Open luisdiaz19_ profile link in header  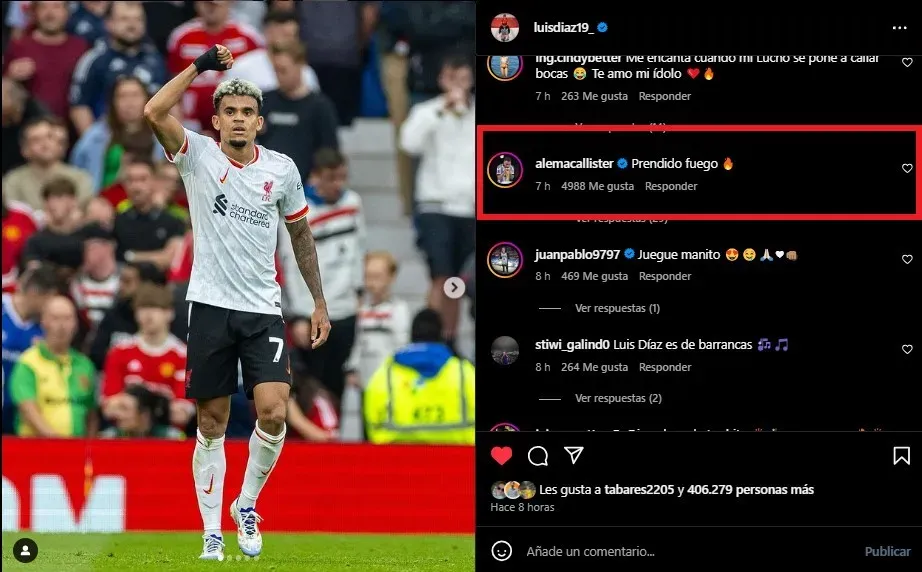coord(563,28)
